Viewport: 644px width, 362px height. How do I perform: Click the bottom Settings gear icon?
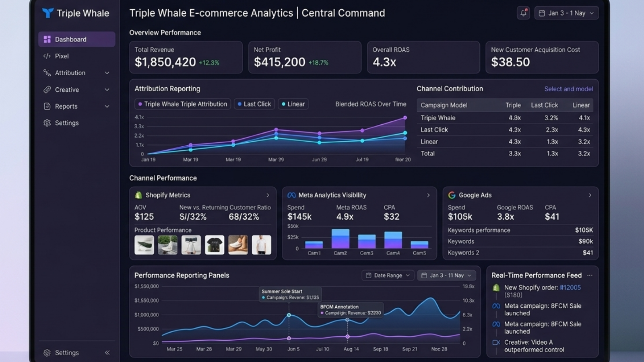point(47,353)
